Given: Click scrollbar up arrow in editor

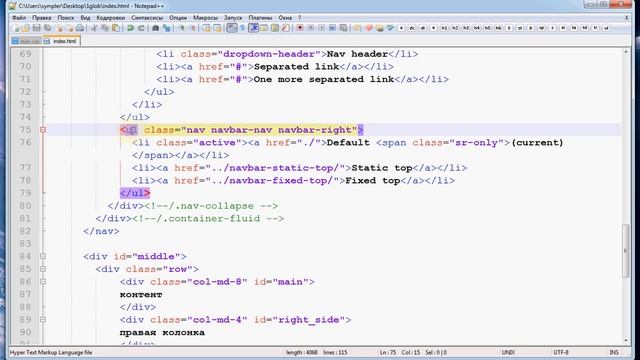Looking at the screenshot, I should [626, 52].
